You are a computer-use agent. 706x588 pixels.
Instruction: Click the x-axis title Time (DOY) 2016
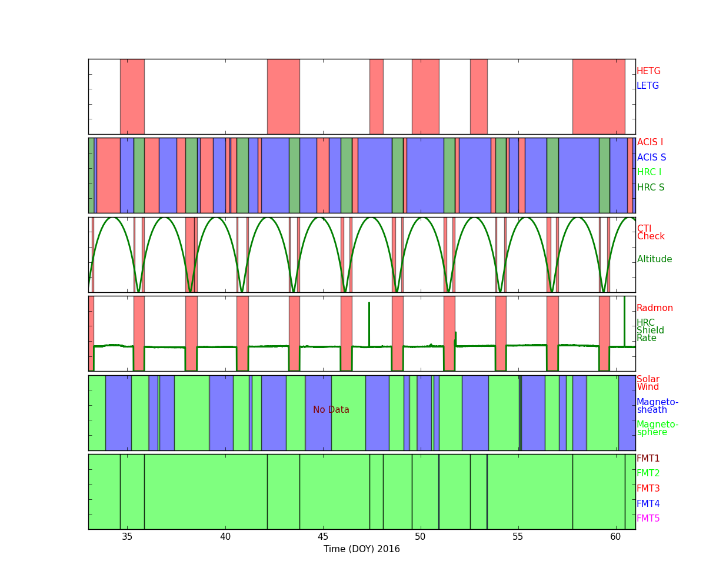pyautogui.click(x=362, y=549)
